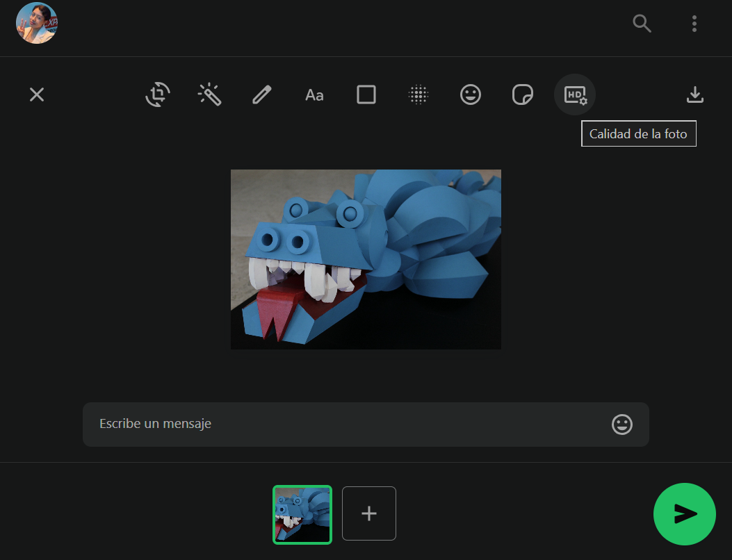Screen dimensions: 732x560
Task: Open the crop and rotate tool
Action: (158, 94)
